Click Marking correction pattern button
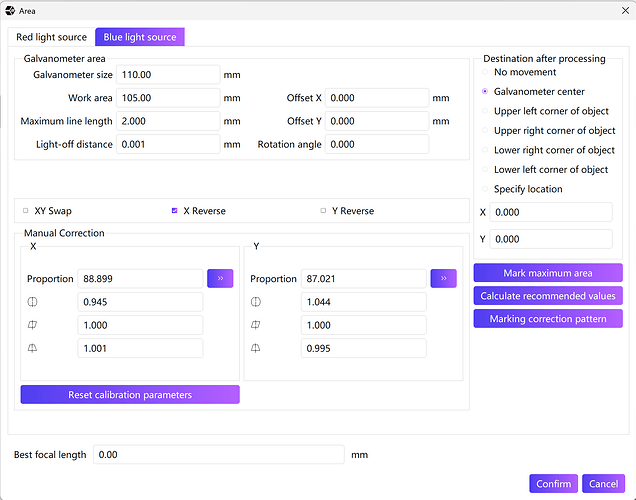Viewport: 636px width, 500px height. pos(548,319)
